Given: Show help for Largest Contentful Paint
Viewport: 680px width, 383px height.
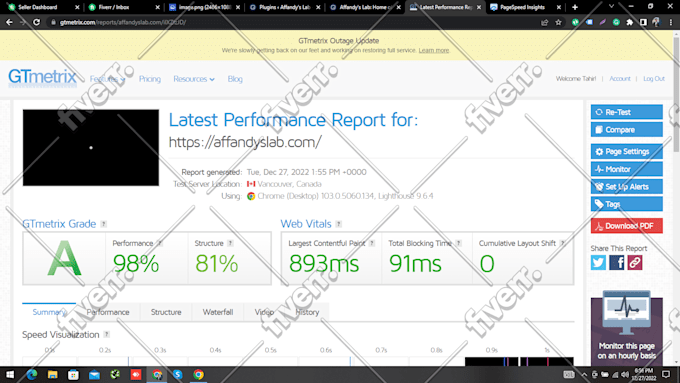Looking at the screenshot, I should click(x=372, y=243).
